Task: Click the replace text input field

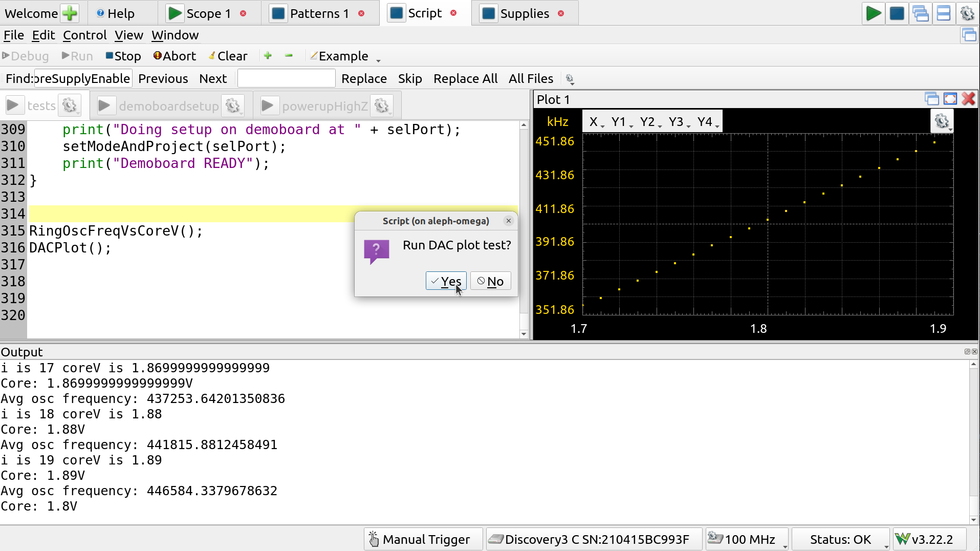Action: (286, 79)
